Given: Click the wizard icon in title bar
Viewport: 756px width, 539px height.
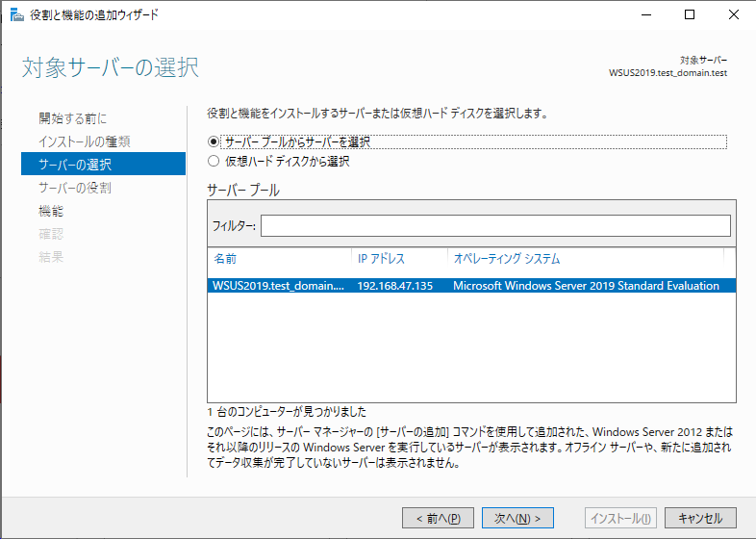Looking at the screenshot, I should click(17, 15).
